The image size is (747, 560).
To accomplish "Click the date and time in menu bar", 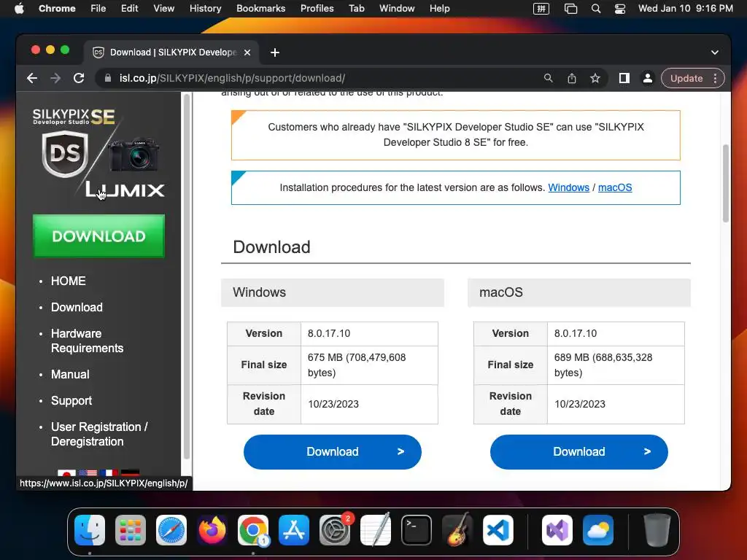I will click(x=686, y=9).
